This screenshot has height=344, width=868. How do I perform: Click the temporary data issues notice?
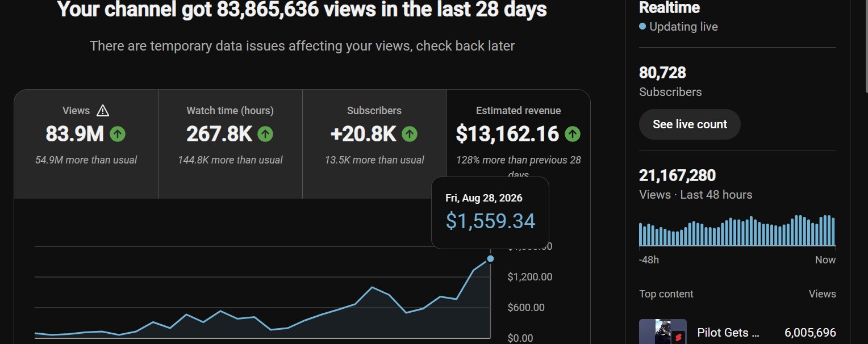[302, 46]
